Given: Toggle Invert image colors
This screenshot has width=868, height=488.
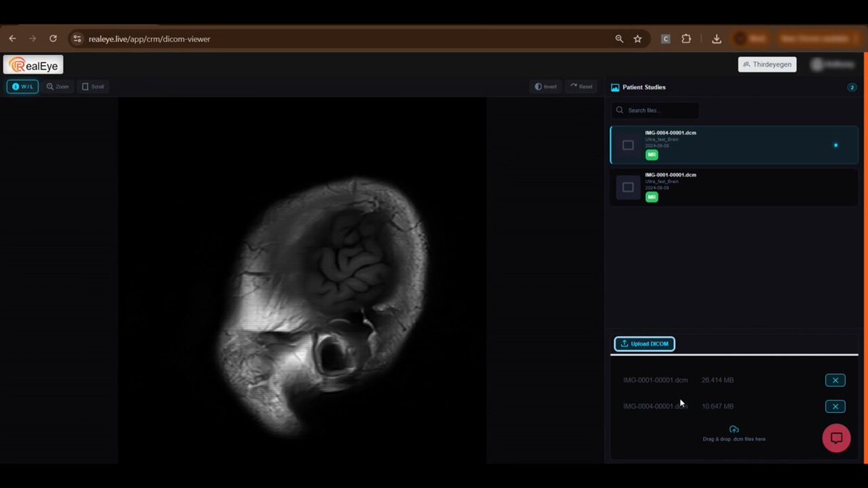Looking at the screenshot, I should point(545,87).
